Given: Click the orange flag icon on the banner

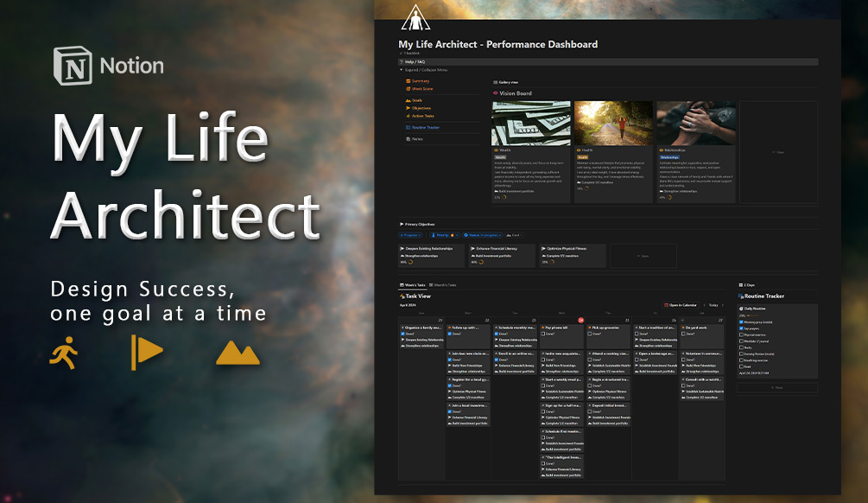Looking at the screenshot, I should click(x=147, y=352).
